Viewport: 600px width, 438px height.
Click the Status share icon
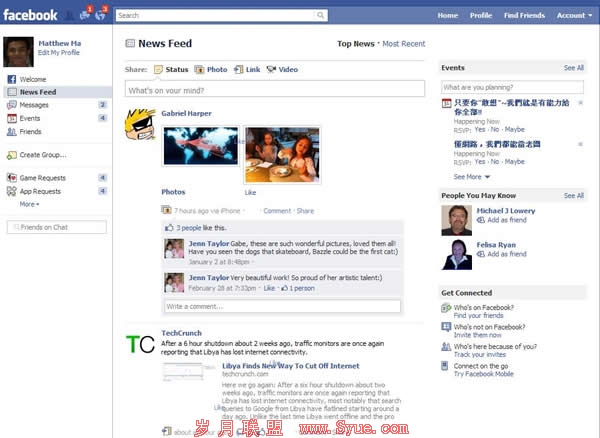pos(158,69)
